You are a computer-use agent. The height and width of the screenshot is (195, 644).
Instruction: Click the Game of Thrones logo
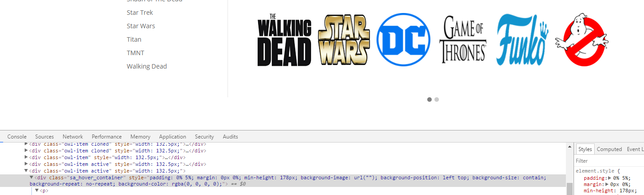pyautogui.click(x=463, y=39)
